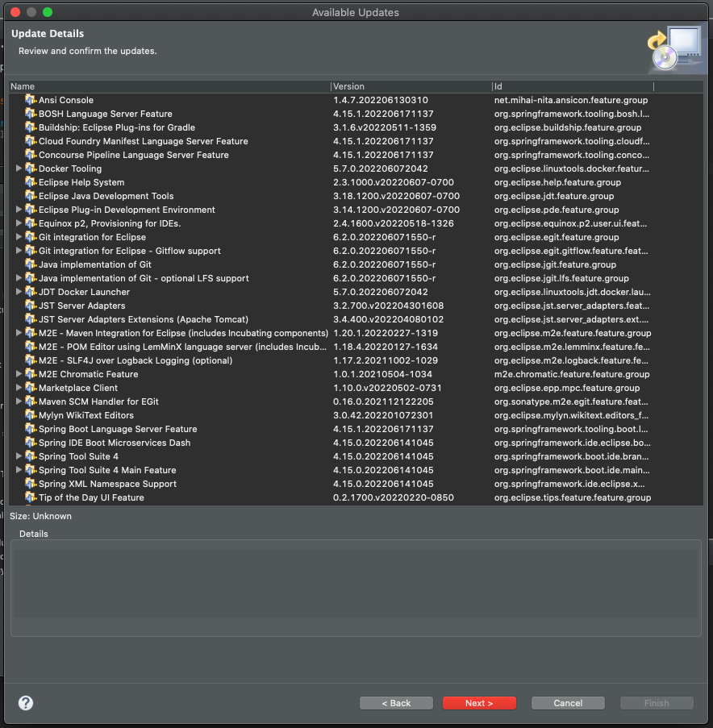The image size is (713, 728).
Task: Click the Ansi Console feature icon
Action: pyautogui.click(x=31, y=100)
